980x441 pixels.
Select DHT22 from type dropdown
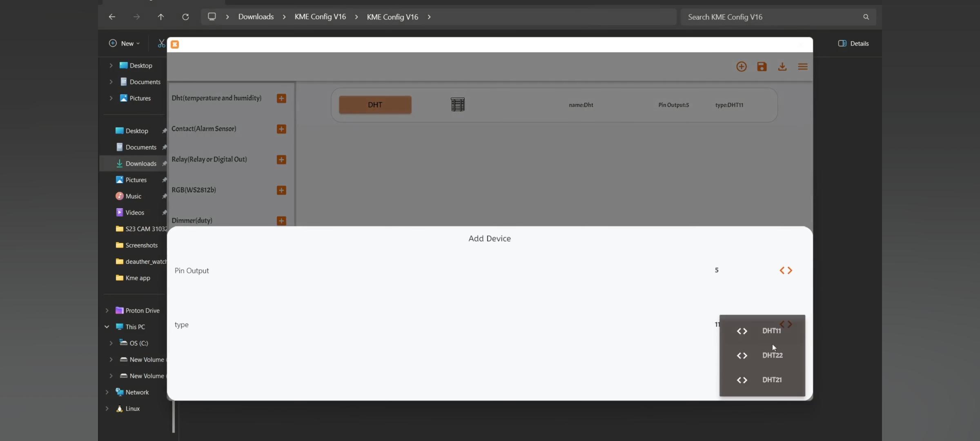pos(773,355)
